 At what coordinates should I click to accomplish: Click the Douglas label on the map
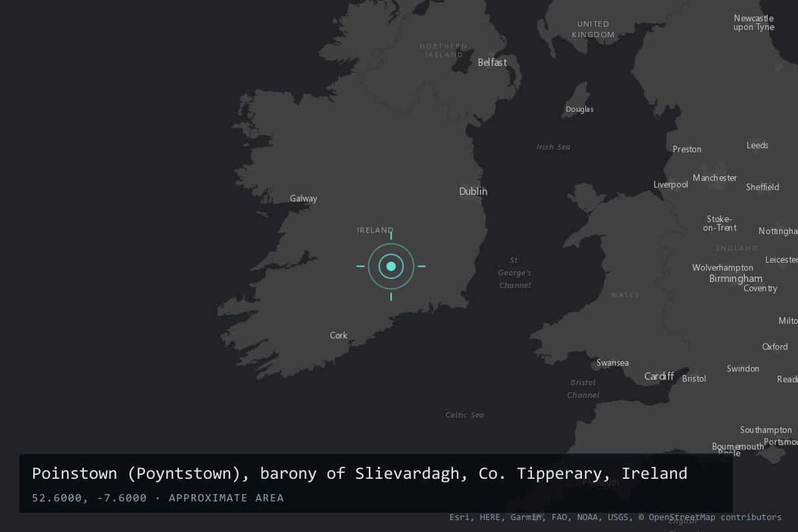[579, 109]
